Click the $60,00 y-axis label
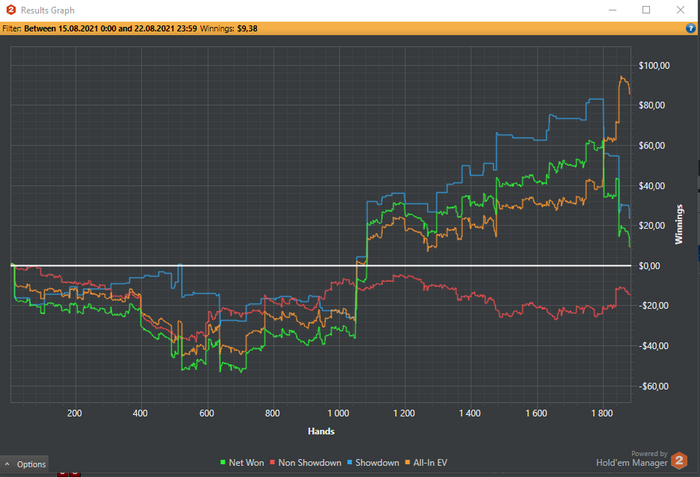Screen dimensions: 700x477 (652, 146)
